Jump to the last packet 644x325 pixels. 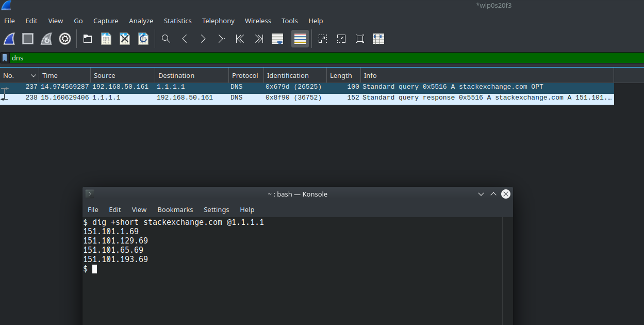pos(258,38)
